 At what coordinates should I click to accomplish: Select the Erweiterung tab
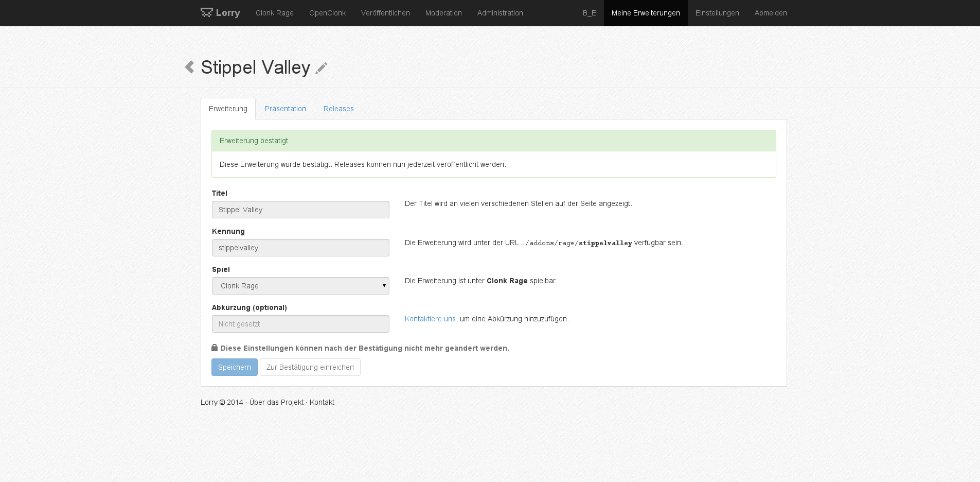pyautogui.click(x=228, y=109)
